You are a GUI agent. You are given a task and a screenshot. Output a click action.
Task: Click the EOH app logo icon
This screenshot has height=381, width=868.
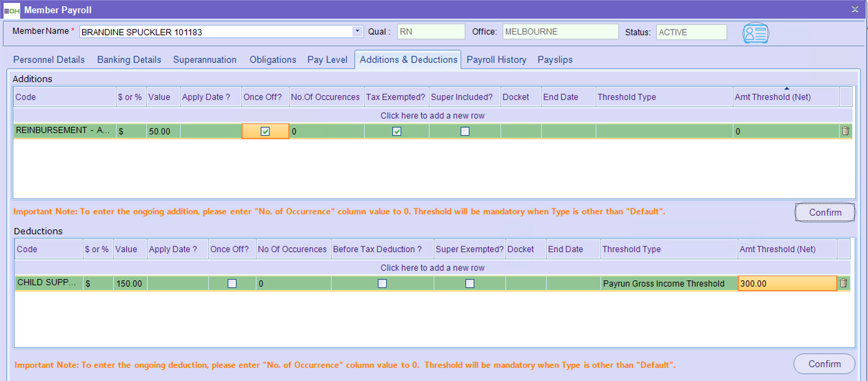pos(12,10)
